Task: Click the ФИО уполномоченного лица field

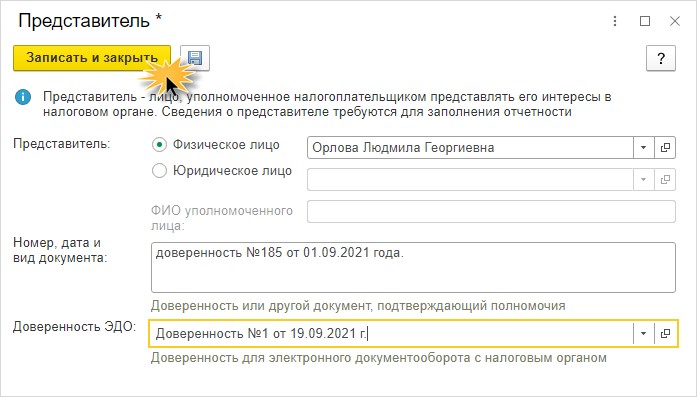Action: tap(491, 212)
